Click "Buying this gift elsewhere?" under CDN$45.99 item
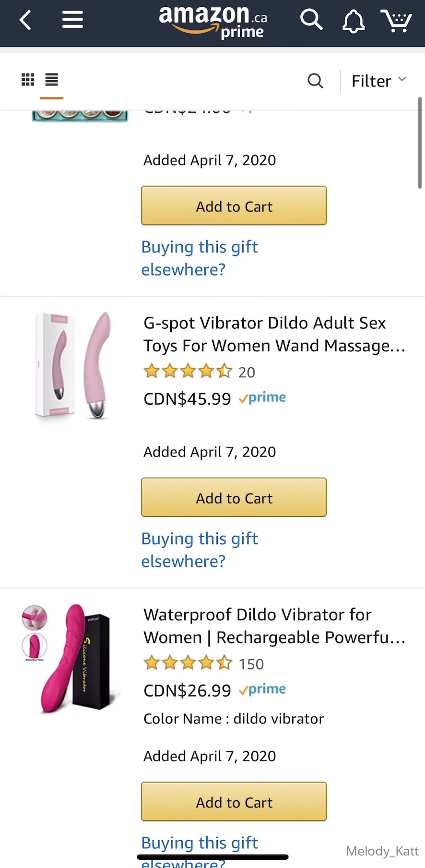This screenshot has width=425, height=868. click(199, 550)
